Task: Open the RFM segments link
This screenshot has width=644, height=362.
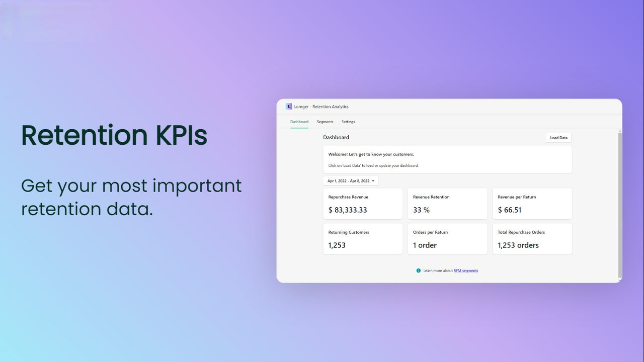Action: pyautogui.click(x=465, y=270)
